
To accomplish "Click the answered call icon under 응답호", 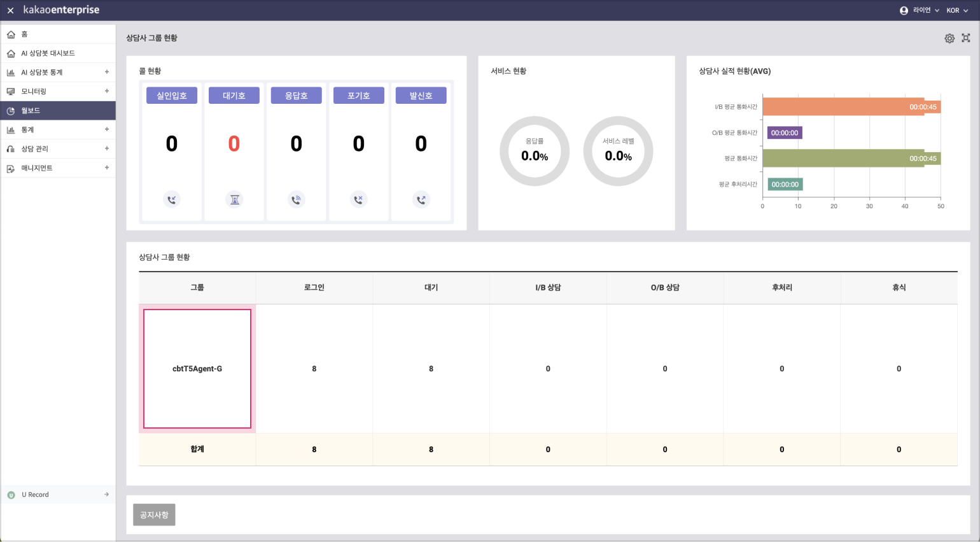I will click(x=297, y=200).
